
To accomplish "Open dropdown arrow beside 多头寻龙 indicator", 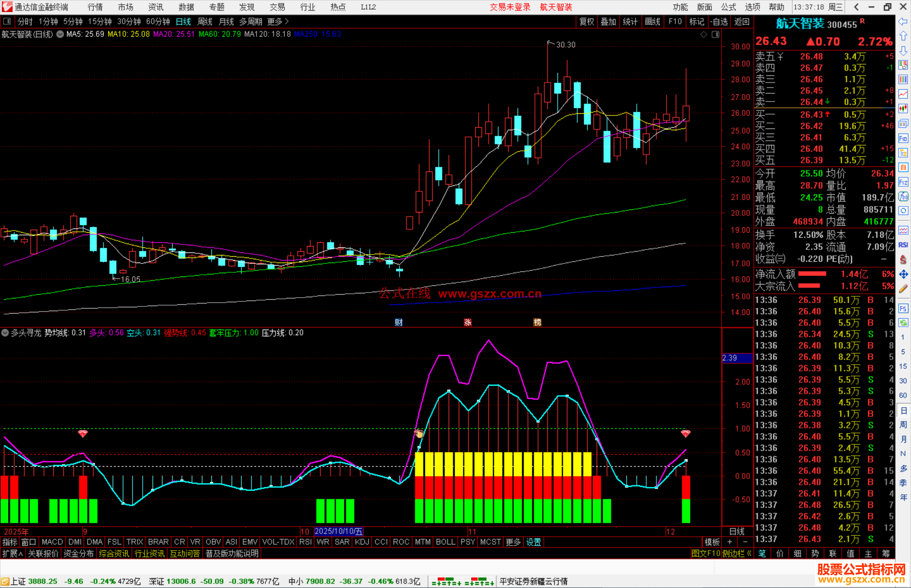I will tap(5, 333).
